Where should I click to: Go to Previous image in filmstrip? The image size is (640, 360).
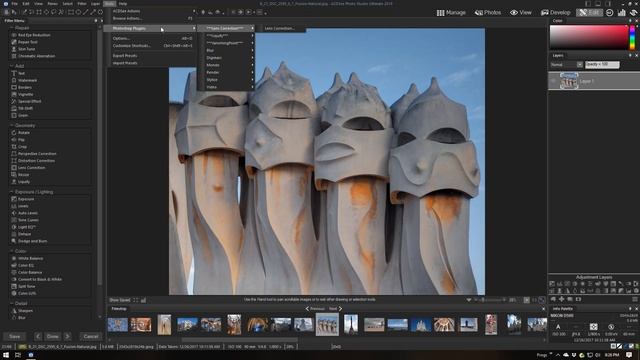tap(315, 309)
